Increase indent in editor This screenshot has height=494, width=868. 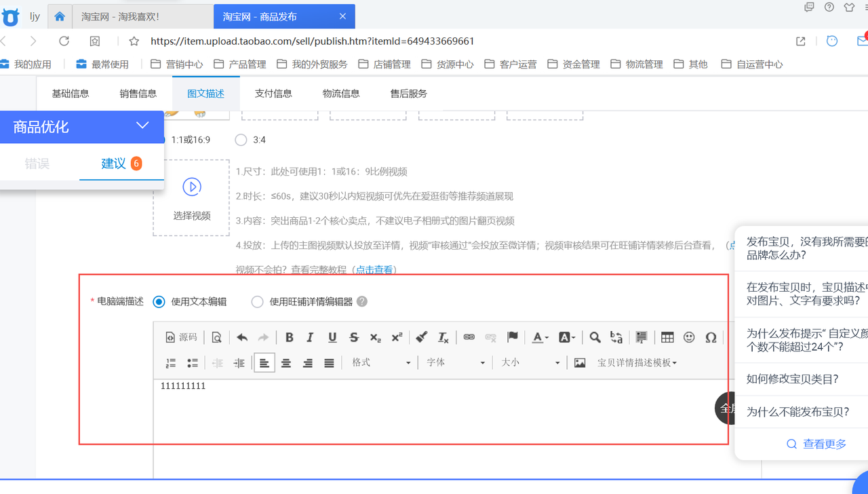pos(239,363)
